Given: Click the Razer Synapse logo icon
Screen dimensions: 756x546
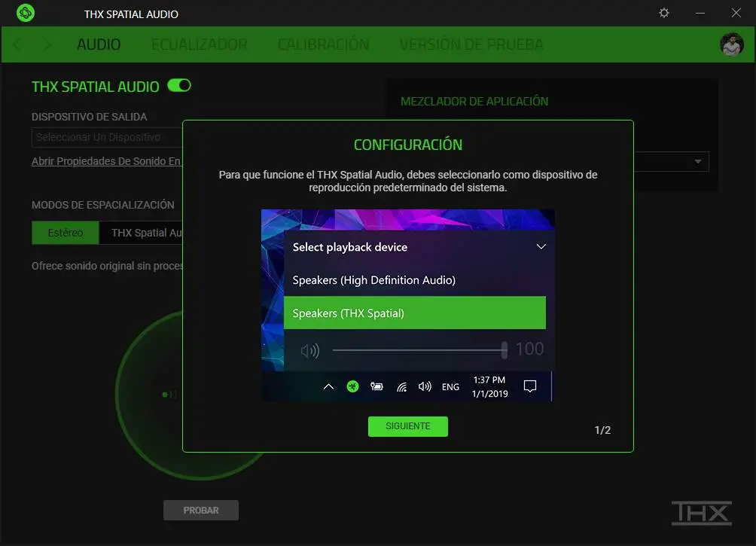Looking at the screenshot, I should click(26, 13).
